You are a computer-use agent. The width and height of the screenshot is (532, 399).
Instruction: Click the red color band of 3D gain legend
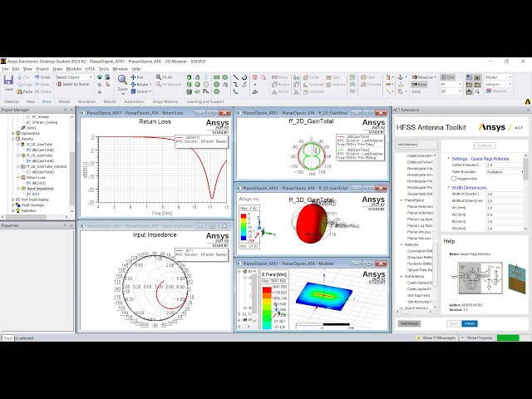click(x=243, y=216)
